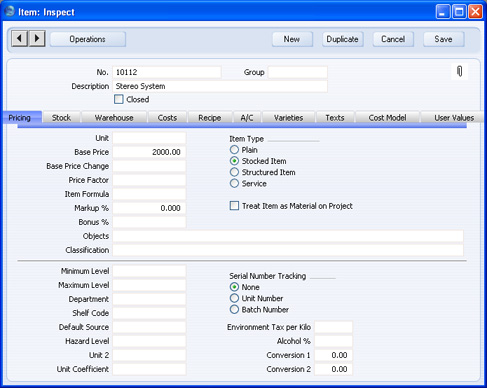
Task: Click the Minimum Level field
Action: click(149, 271)
